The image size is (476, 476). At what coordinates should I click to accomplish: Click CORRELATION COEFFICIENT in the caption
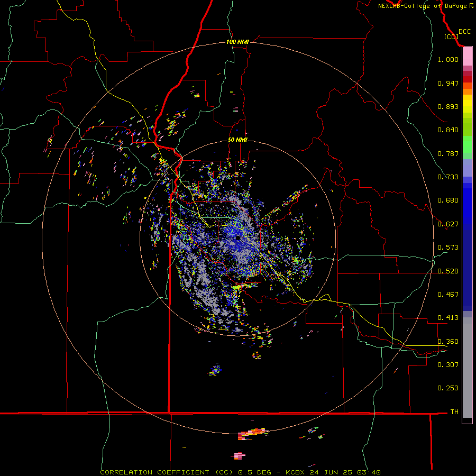(x=154, y=472)
